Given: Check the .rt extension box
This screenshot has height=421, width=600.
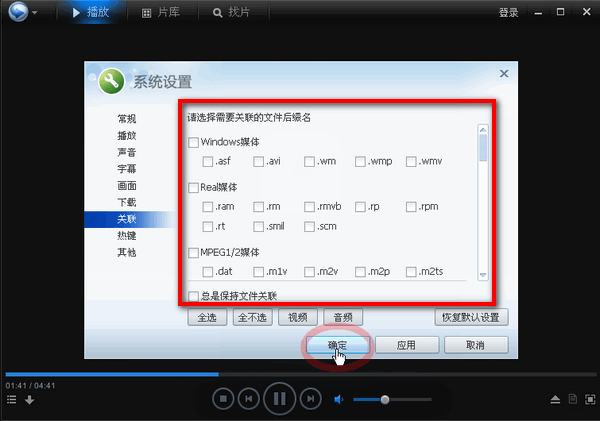Looking at the screenshot, I should tap(207, 227).
